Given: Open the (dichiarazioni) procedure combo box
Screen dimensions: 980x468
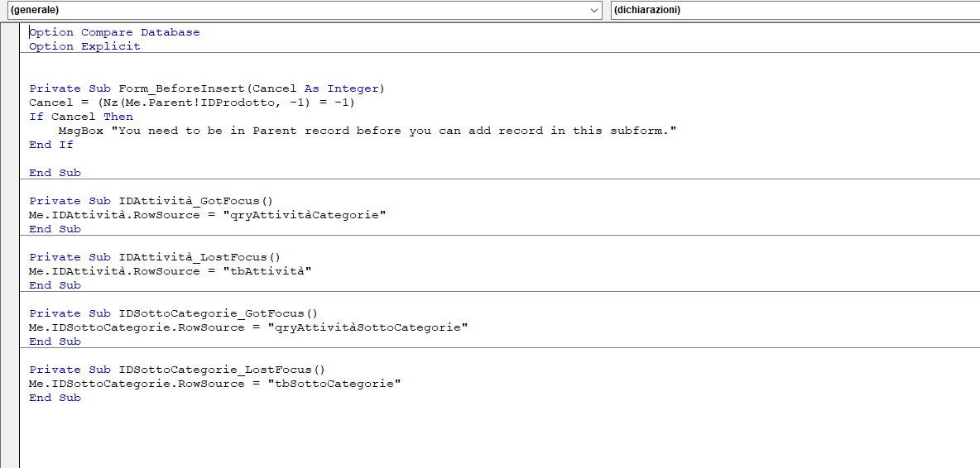Looking at the screenshot, I should [795, 10].
